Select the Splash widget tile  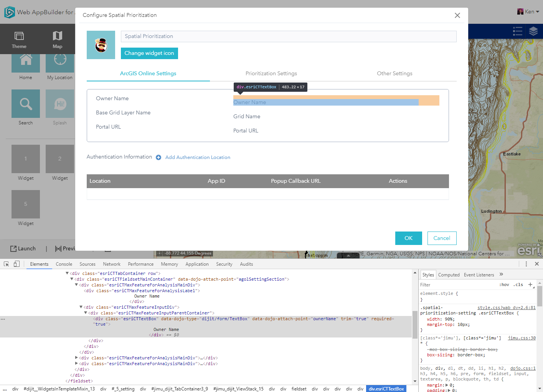tap(60, 104)
